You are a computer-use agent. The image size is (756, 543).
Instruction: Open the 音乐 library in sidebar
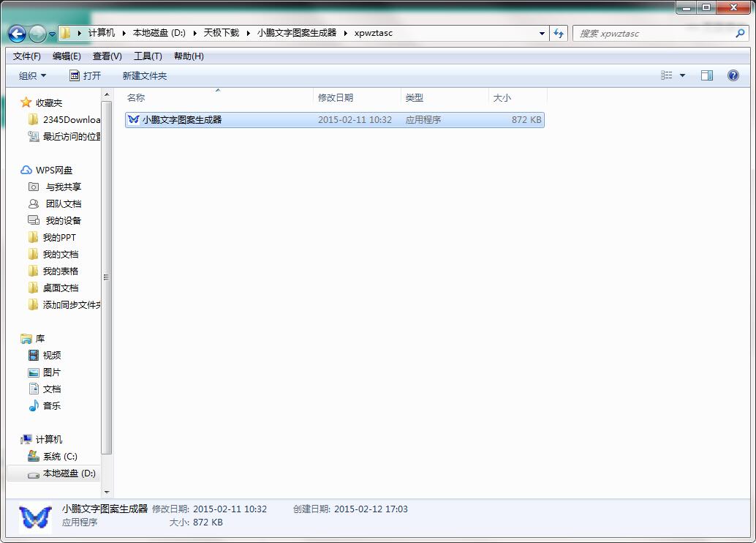pyautogui.click(x=50, y=405)
